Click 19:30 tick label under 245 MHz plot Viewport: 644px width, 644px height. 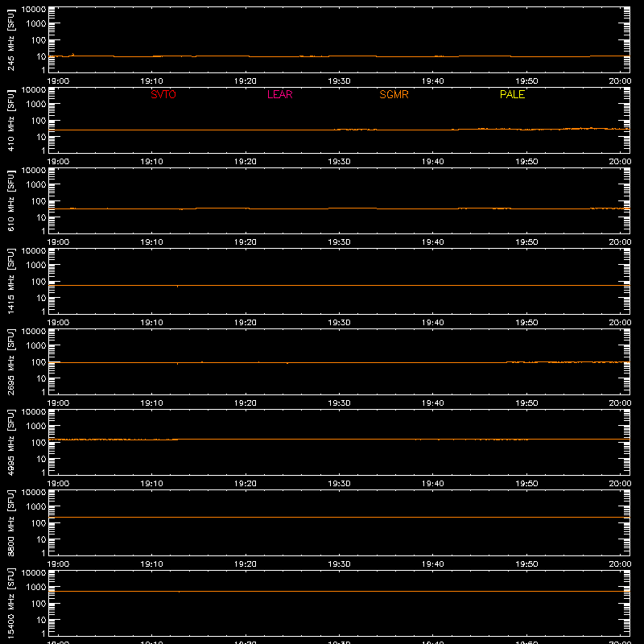[339, 81]
